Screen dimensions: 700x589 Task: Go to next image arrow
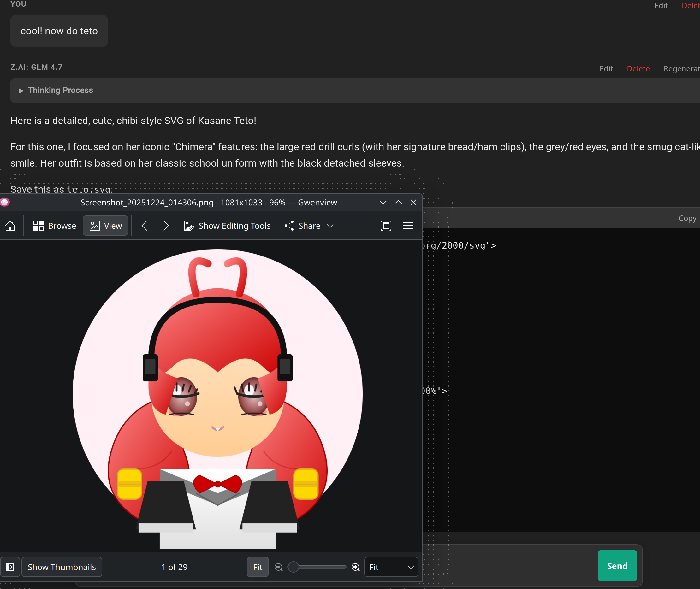click(x=166, y=226)
